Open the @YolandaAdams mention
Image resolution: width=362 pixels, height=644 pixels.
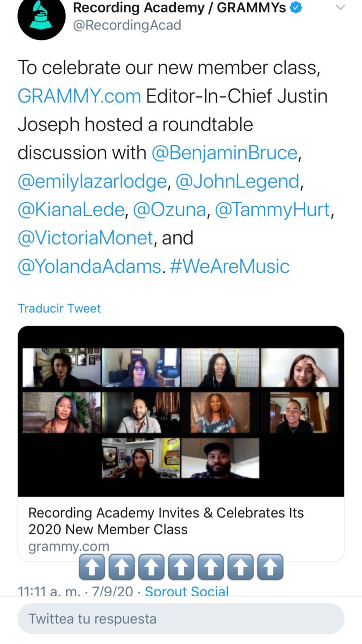click(89, 267)
